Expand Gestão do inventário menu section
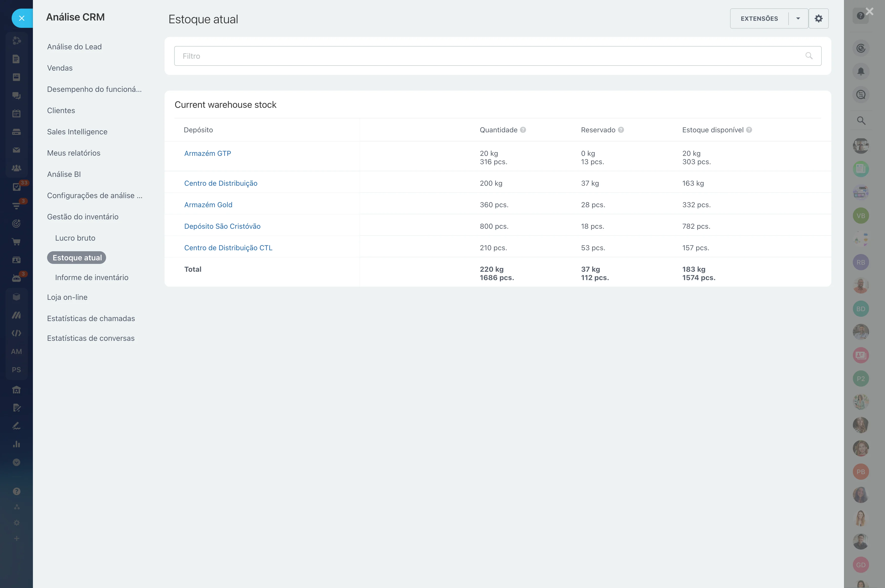 83,217
